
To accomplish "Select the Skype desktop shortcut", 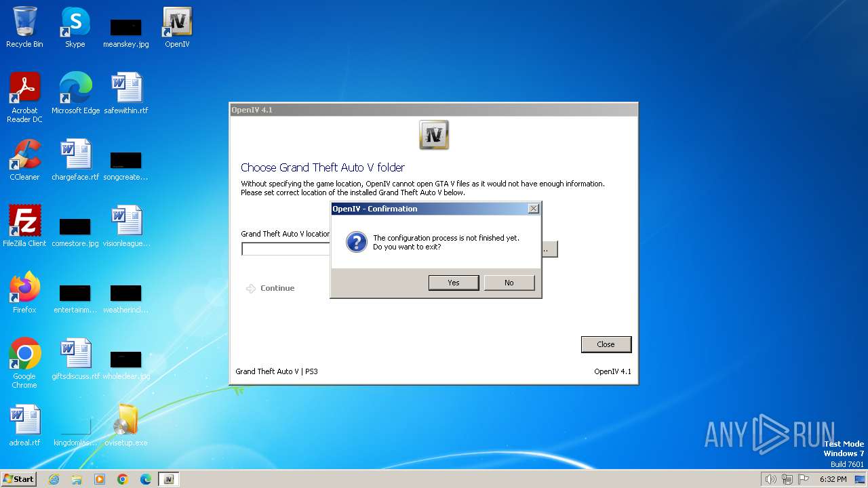I will click(75, 28).
